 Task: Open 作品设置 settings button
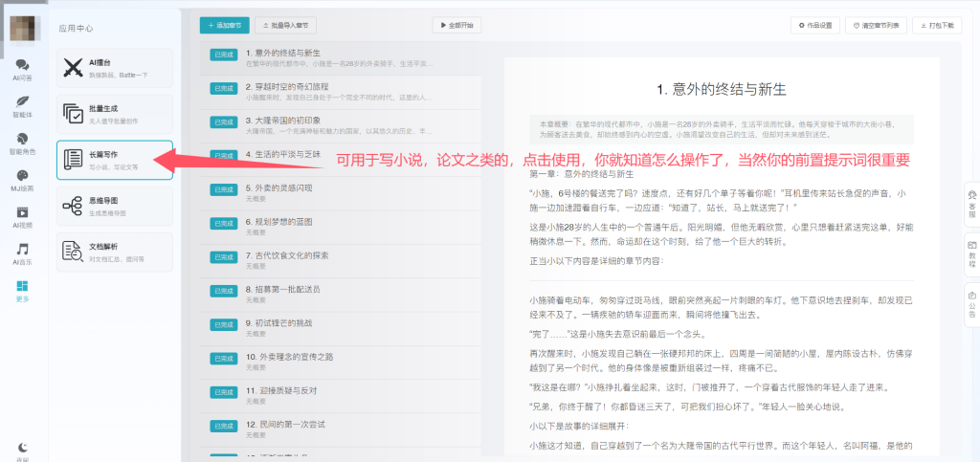(815, 25)
